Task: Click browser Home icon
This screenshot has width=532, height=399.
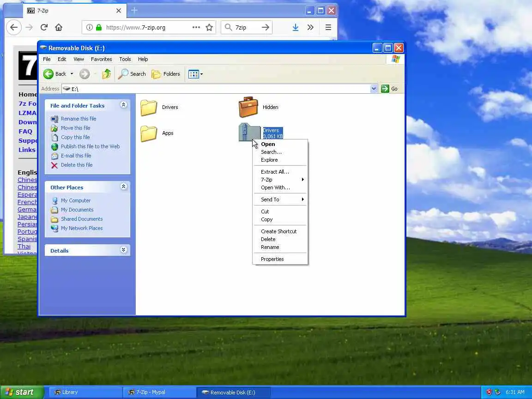Action: pos(59,28)
